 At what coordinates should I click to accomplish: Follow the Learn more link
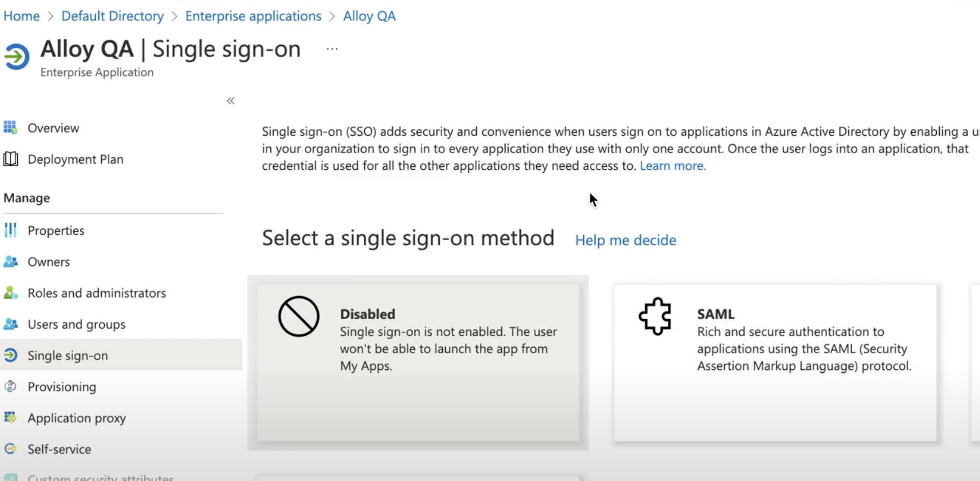[672, 166]
